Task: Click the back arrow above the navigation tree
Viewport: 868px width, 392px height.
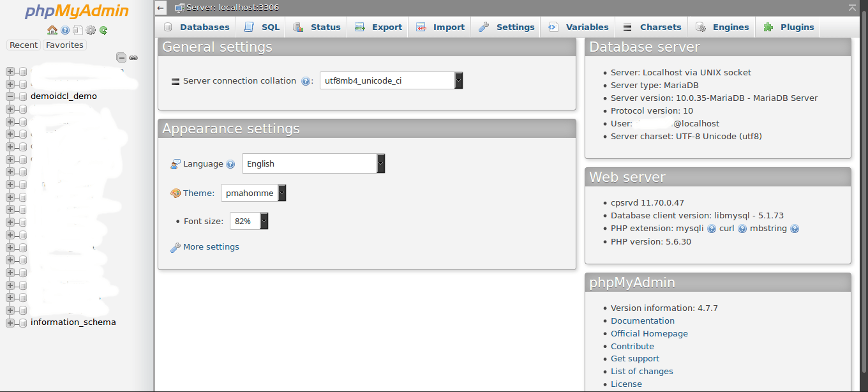Action: point(160,8)
